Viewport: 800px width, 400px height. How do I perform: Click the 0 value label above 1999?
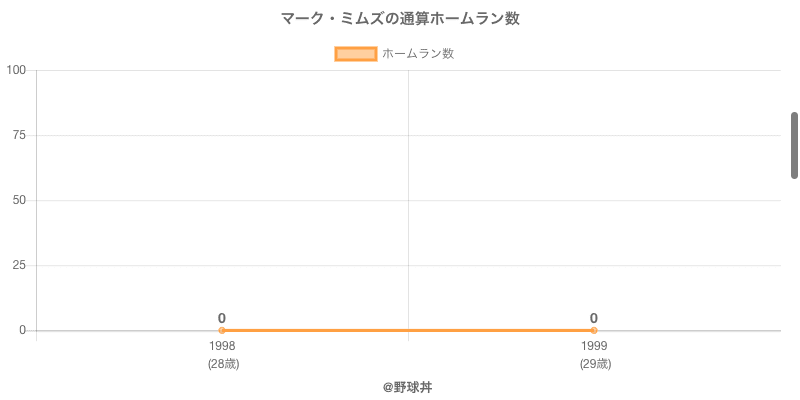click(594, 318)
